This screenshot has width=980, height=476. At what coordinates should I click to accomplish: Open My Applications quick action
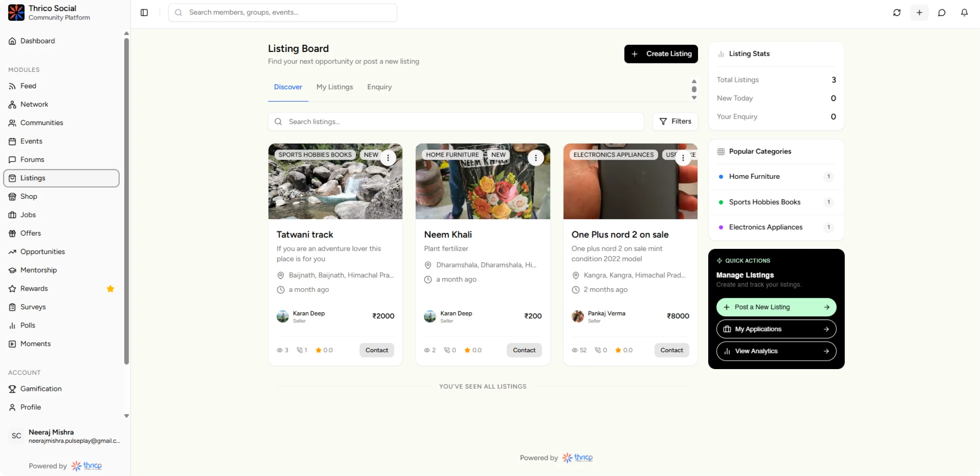[776, 329]
